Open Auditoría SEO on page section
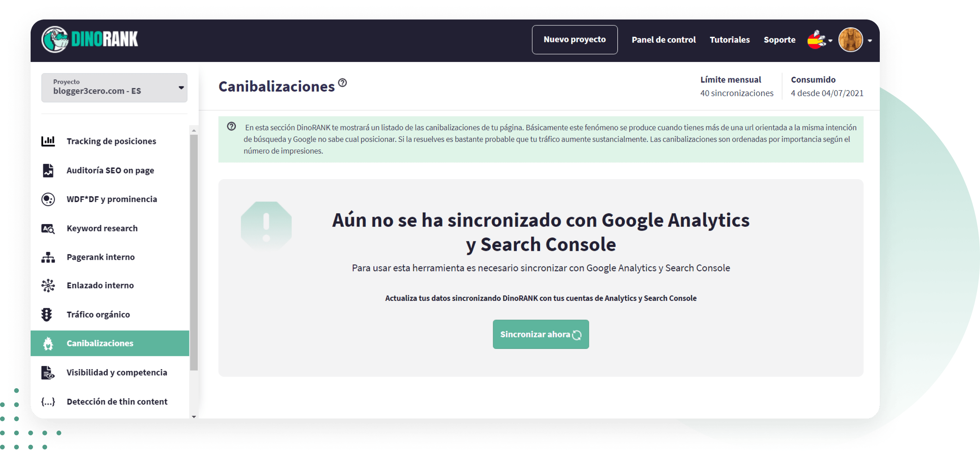 110,170
